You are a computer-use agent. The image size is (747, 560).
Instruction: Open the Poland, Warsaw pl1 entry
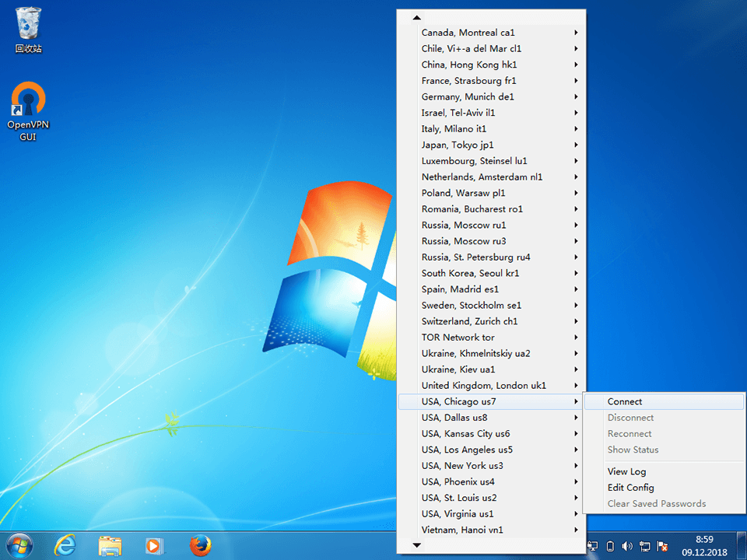point(491,193)
